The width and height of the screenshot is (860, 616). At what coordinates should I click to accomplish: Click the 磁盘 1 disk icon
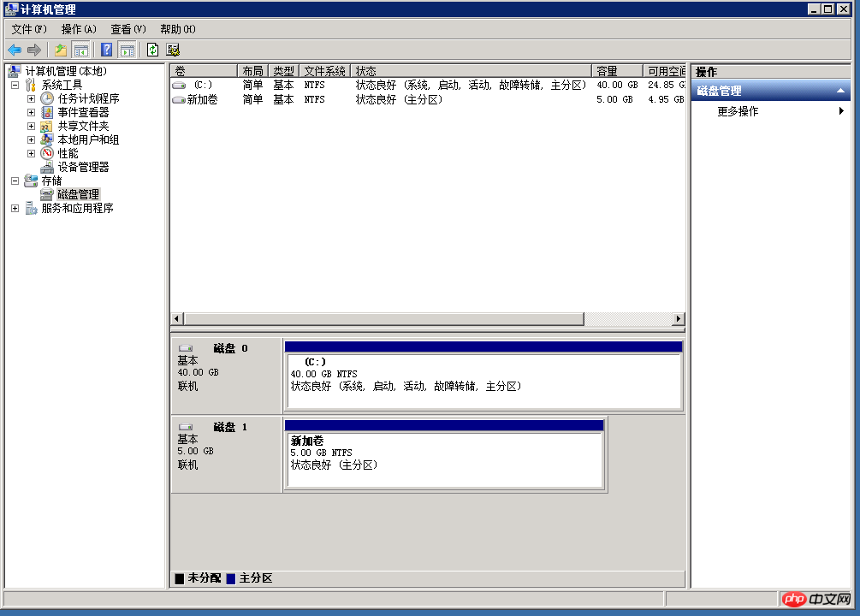click(x=186, y=427)
